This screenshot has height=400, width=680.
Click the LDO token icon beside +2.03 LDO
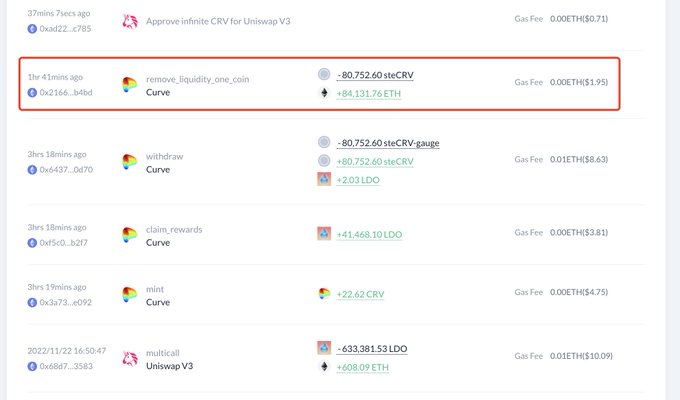point(324,179)
